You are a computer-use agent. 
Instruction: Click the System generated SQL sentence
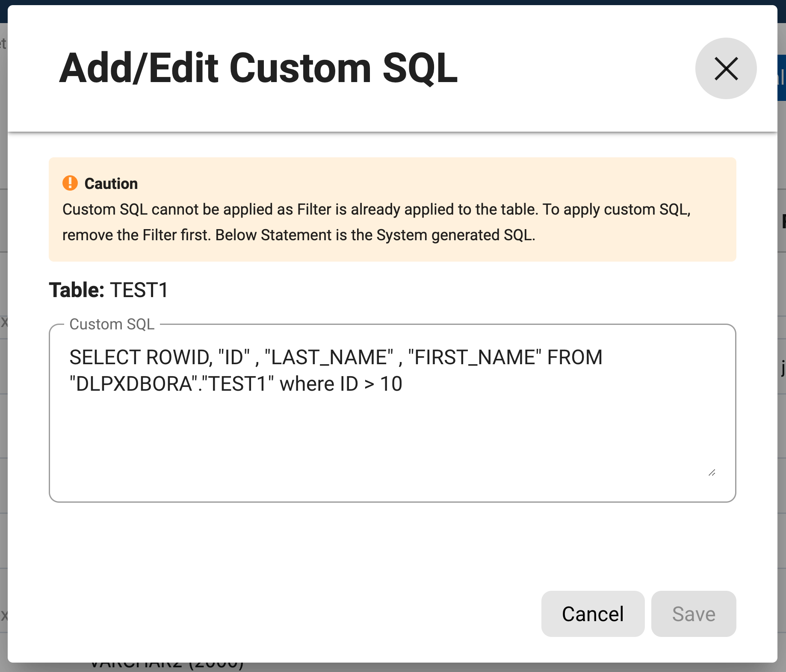click(x=375, y=235)
